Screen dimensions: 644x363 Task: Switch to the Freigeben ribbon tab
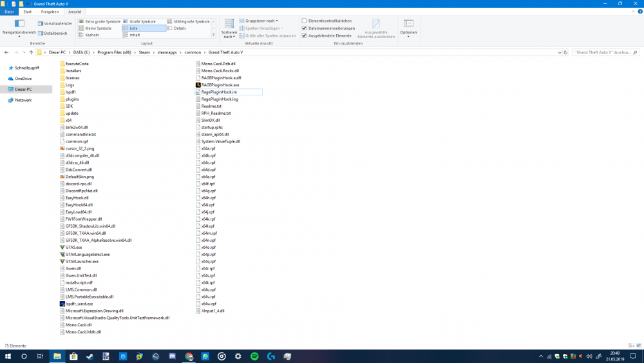click(50, 12)
